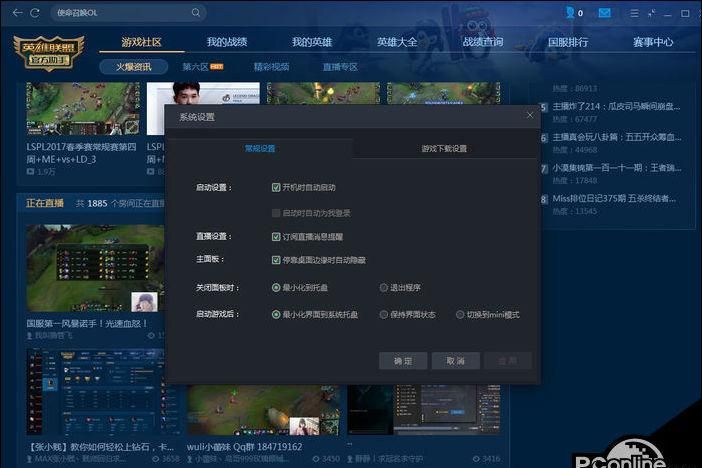The image size is (702, 468).
Task: Click the wuli小蕾妹 Qq群 184719162 title
Action: click(x=244, y=447)
